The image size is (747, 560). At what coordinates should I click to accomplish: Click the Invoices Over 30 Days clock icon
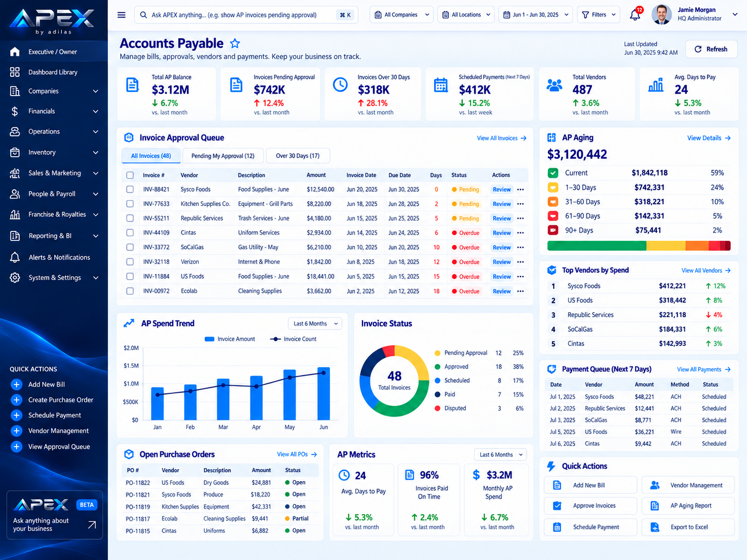pos(340,85)
